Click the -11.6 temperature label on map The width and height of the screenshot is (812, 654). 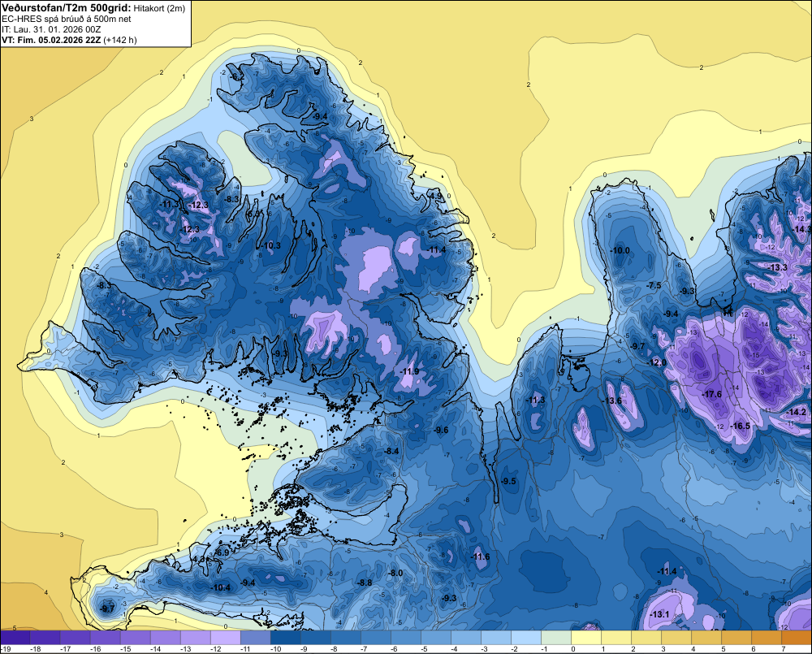tap(480, 557)
